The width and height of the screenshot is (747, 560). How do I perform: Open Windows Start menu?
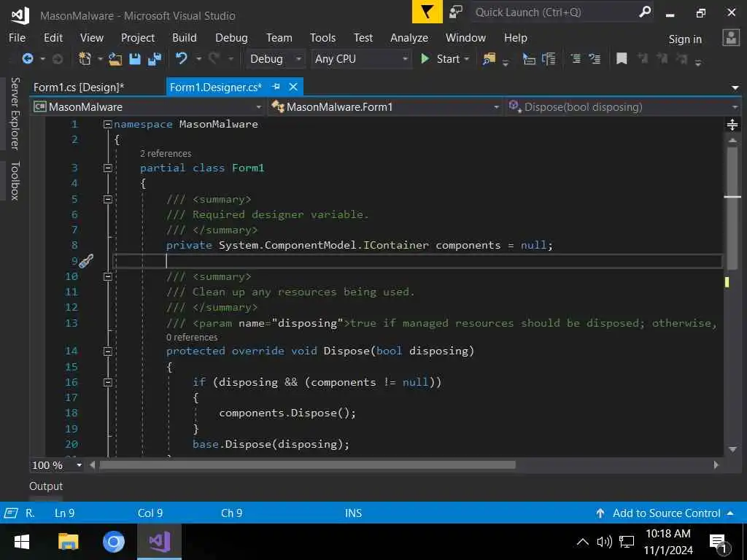[22, 542]
